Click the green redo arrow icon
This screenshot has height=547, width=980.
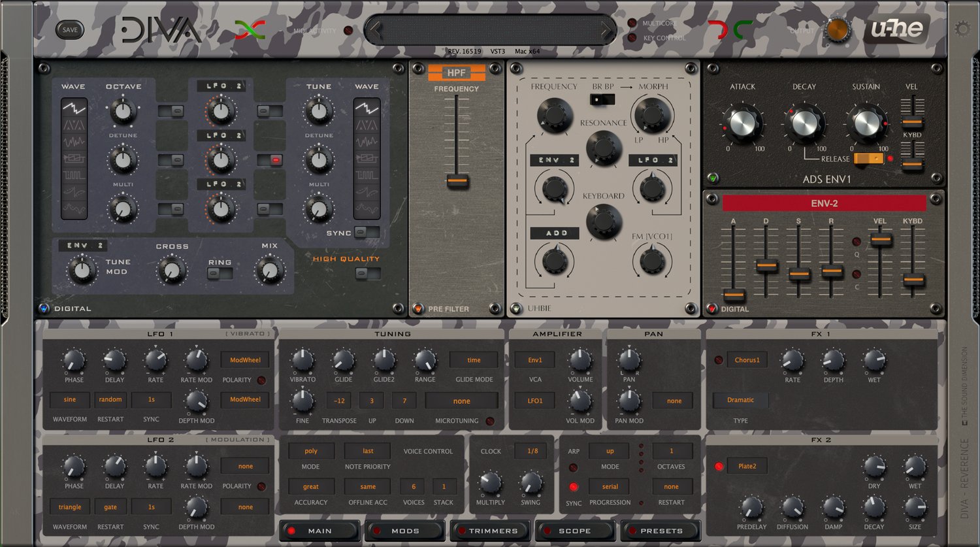pos(743,30)
